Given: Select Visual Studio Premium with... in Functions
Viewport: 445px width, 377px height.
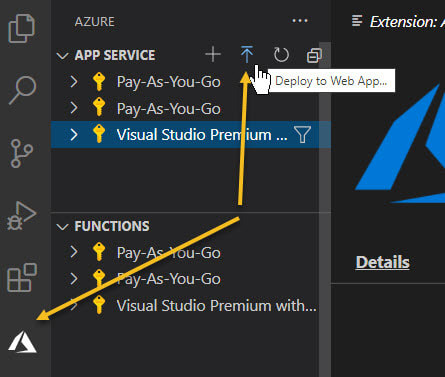Looking at the screenshot, I should (185, 305).
